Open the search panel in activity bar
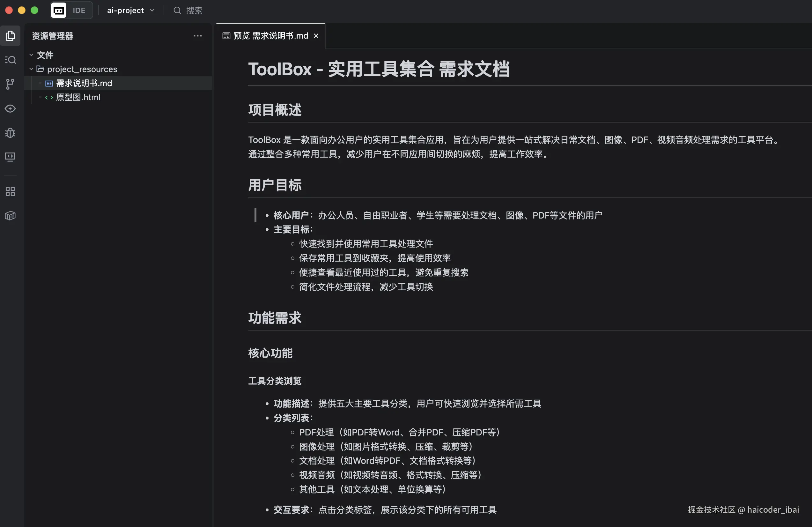 pos(10,60)
